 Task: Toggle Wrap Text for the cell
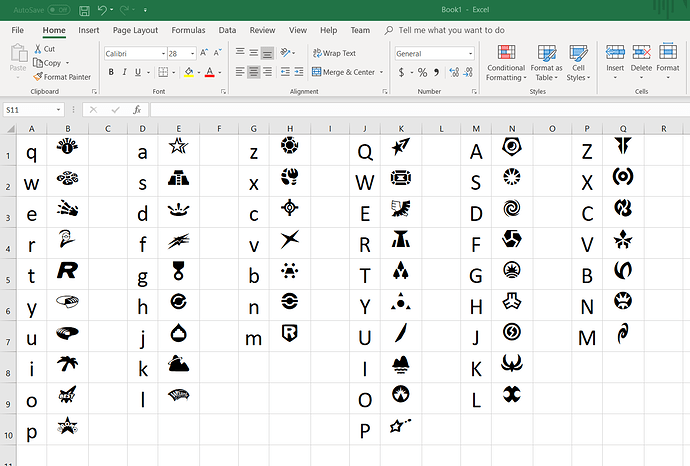click(333, 53)
